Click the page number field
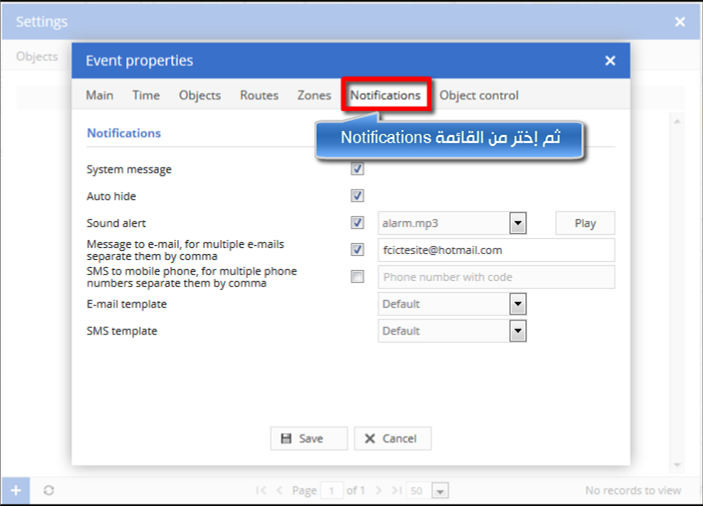703x506 pixels. pos(332,491)
